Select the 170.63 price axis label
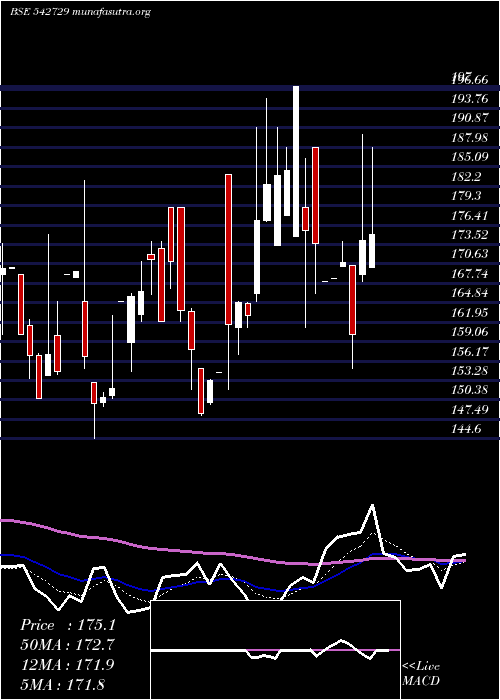The image size is (500, 700). coord(470,254)
